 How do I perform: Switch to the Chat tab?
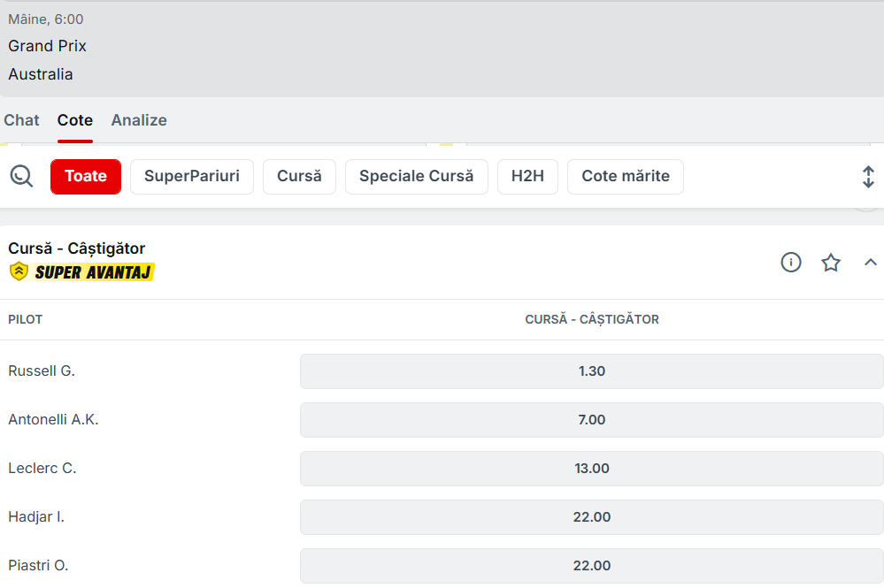(22, 120)
